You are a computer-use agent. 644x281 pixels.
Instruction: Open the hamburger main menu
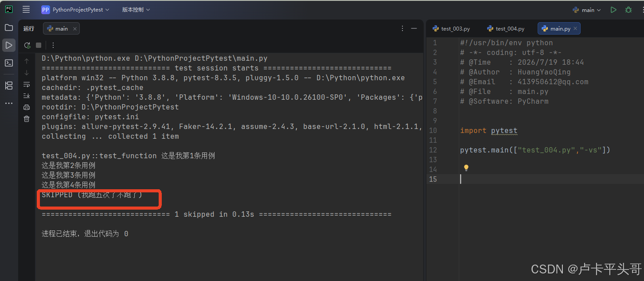26,10
